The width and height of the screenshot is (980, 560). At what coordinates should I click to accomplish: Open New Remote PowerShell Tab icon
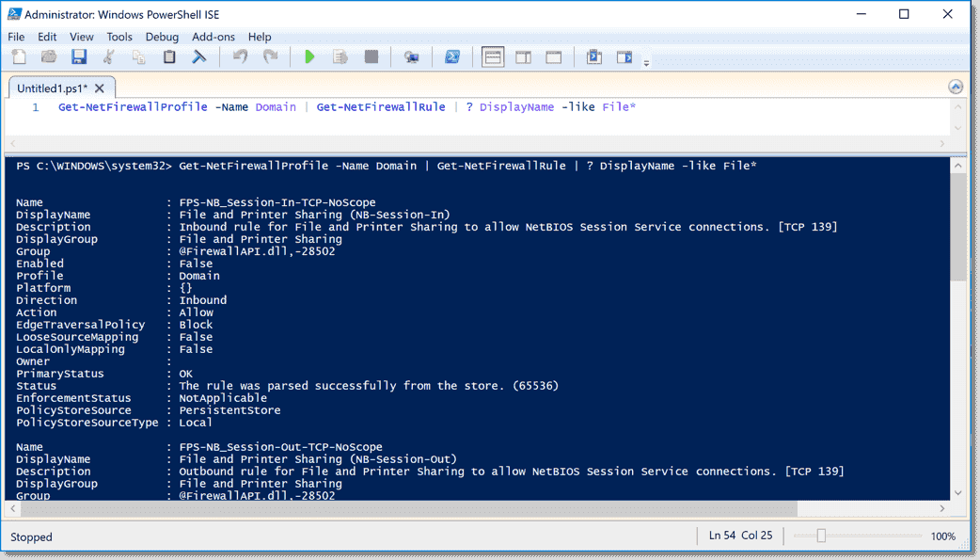click(412, 57)
